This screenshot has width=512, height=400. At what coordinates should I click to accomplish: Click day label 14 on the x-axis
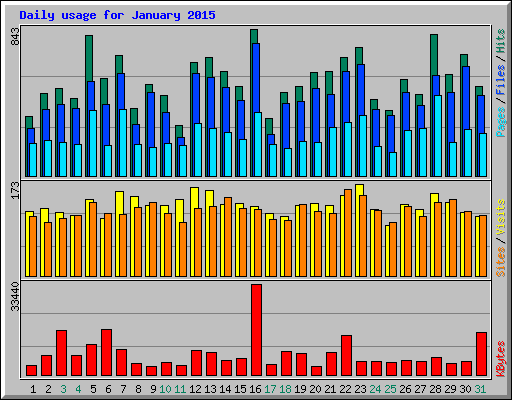(x=225, y=389)
